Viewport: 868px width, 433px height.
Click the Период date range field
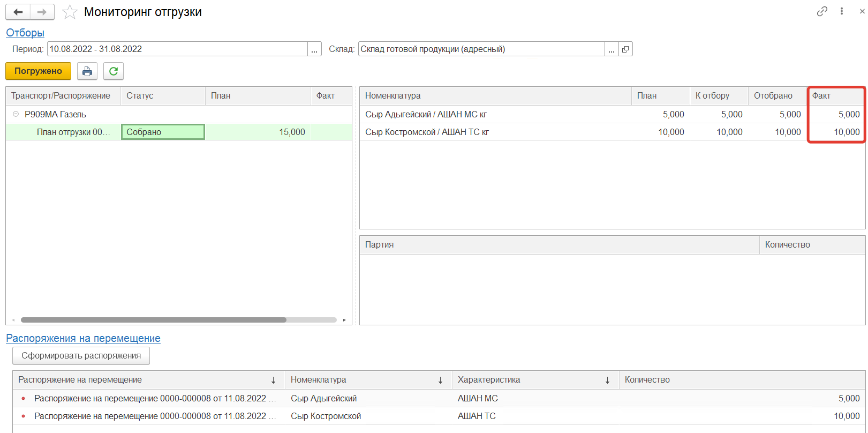tap(177, 49)
